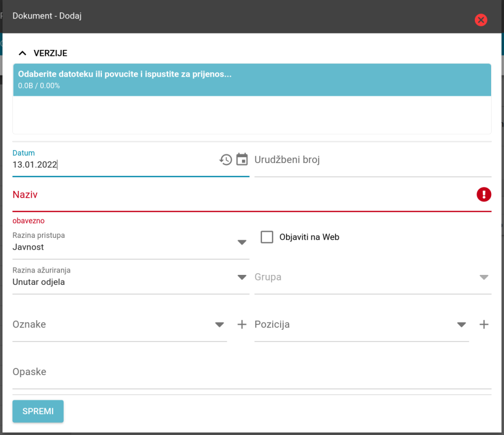Click the red error icon in Naziv
Screen dimensions: 504x435
[x=484, y=194]
